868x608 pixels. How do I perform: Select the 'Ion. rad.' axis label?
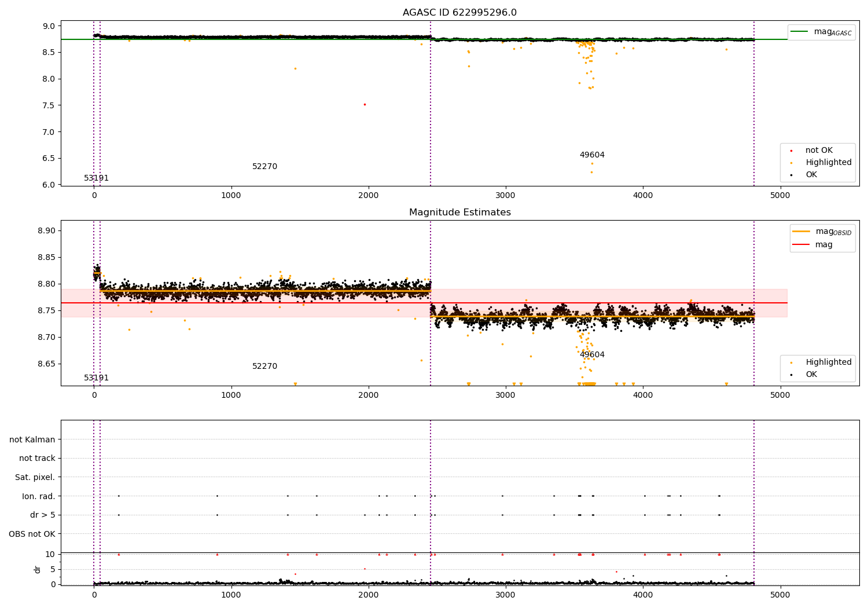tap(39, 496)
